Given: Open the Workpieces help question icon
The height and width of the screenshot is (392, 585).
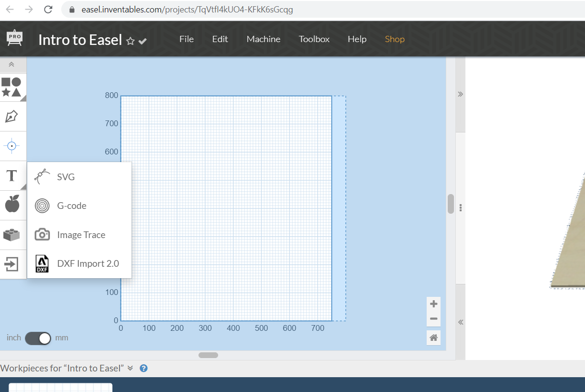Looking at the screenshot, I should [x=143, y=368].
